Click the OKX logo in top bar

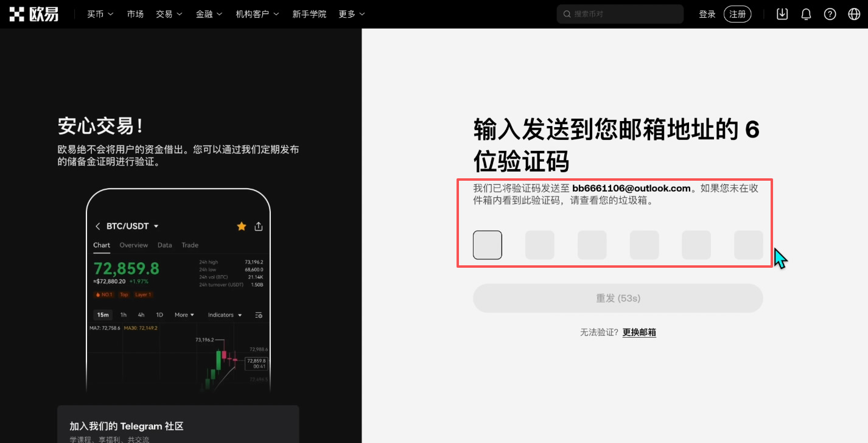point(33,13)
